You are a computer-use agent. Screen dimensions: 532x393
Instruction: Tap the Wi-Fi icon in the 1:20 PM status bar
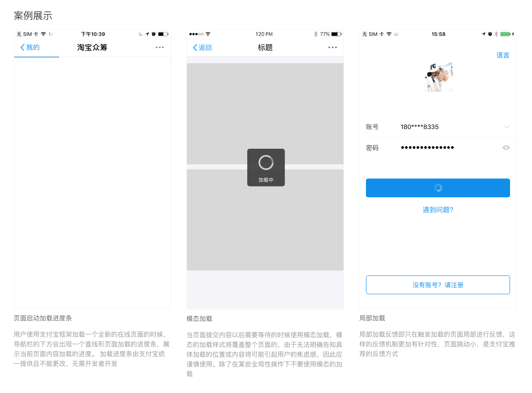[208, 34]
